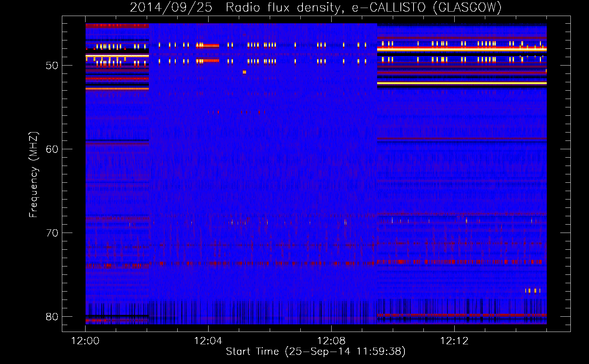Image resolution: width=589 pixels, height=364 pixels.
Task: Click the 'e-CALLISTO (GLASGOW)' title text
Action: (427, 7)
